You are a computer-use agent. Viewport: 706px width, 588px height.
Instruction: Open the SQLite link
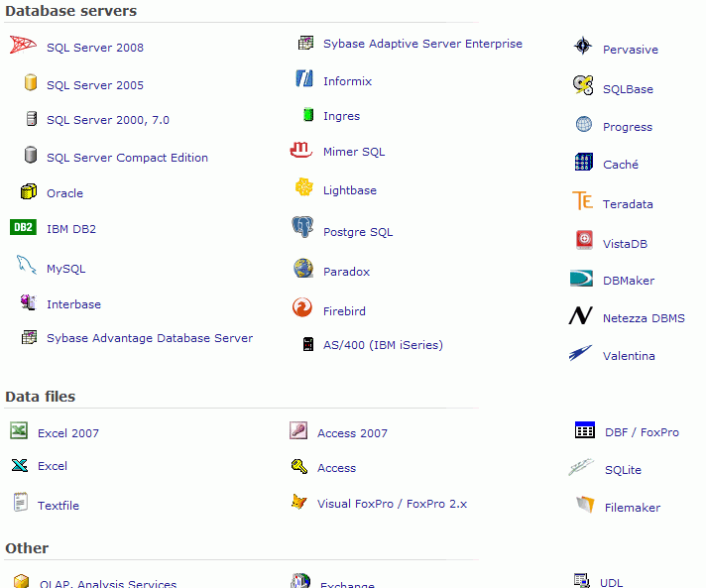pos(623,470)
